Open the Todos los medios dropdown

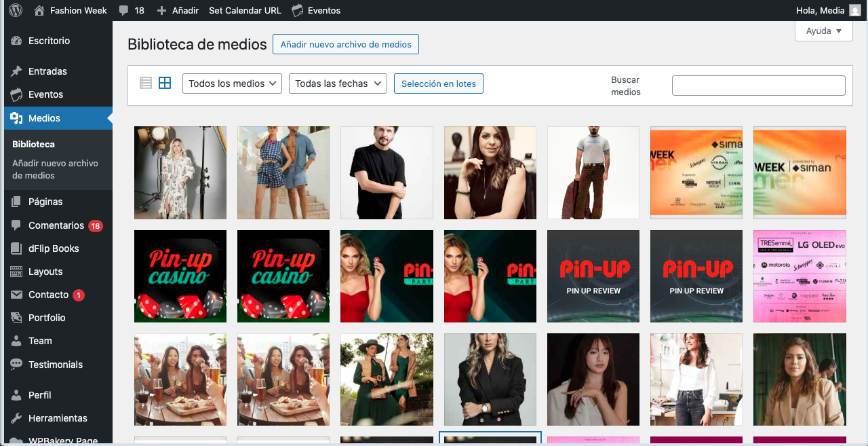233,83
